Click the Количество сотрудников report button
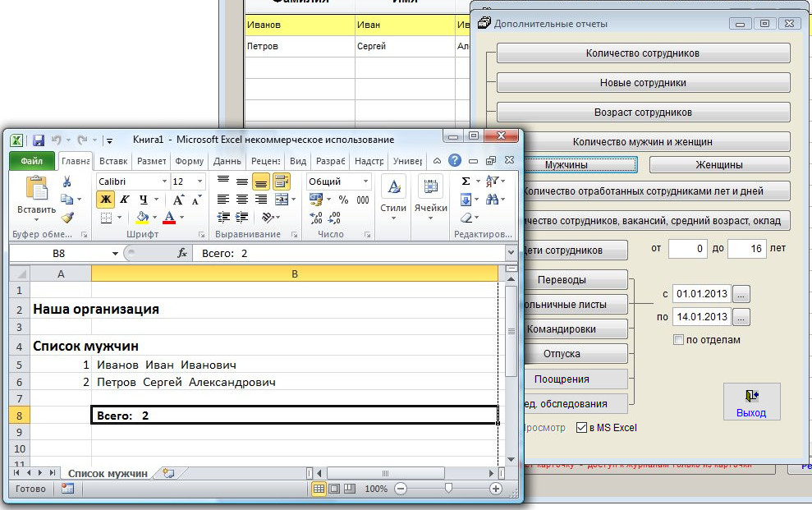This screenshot has height=510, width=812. point(643,53)
